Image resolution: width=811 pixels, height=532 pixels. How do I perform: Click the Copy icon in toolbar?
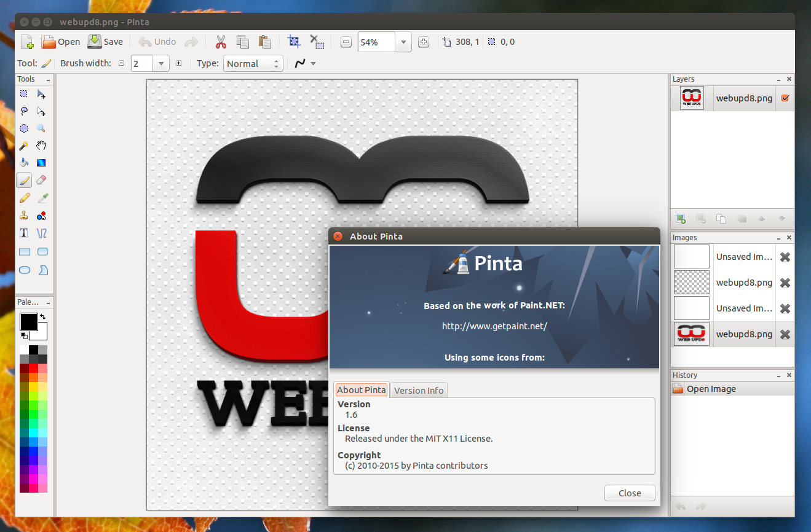coord(243,42)
